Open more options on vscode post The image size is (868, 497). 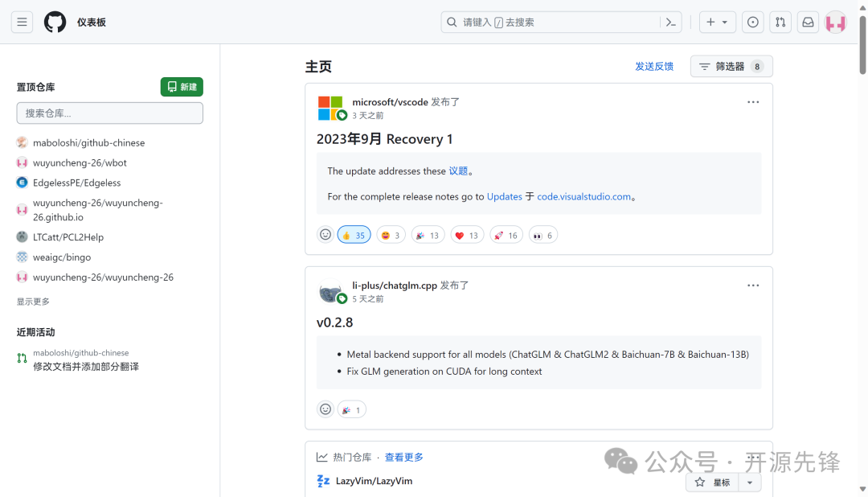pos(753,102)
